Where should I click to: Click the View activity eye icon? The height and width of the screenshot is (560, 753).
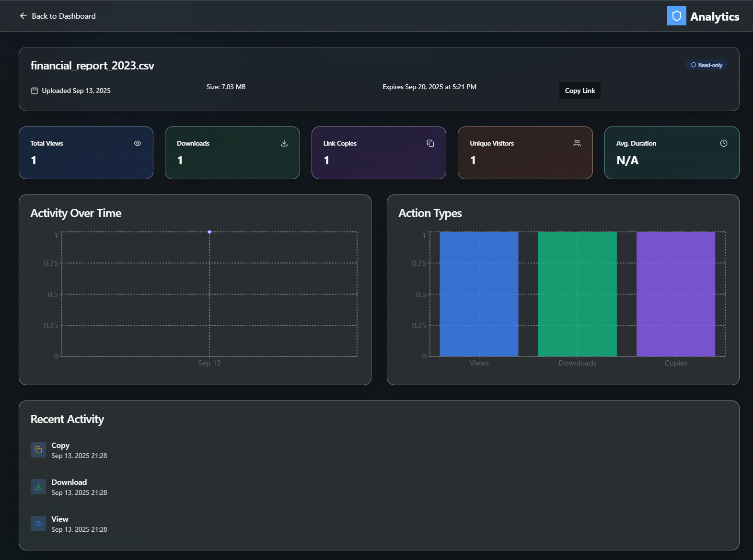tap(38, 524)
